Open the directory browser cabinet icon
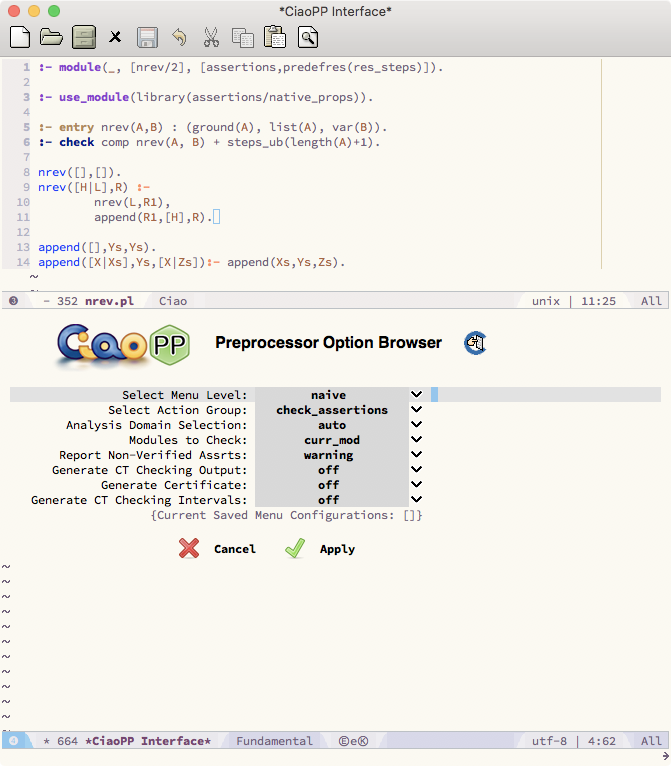The height and width of the screenshot is (766, 671). [83, 38]
